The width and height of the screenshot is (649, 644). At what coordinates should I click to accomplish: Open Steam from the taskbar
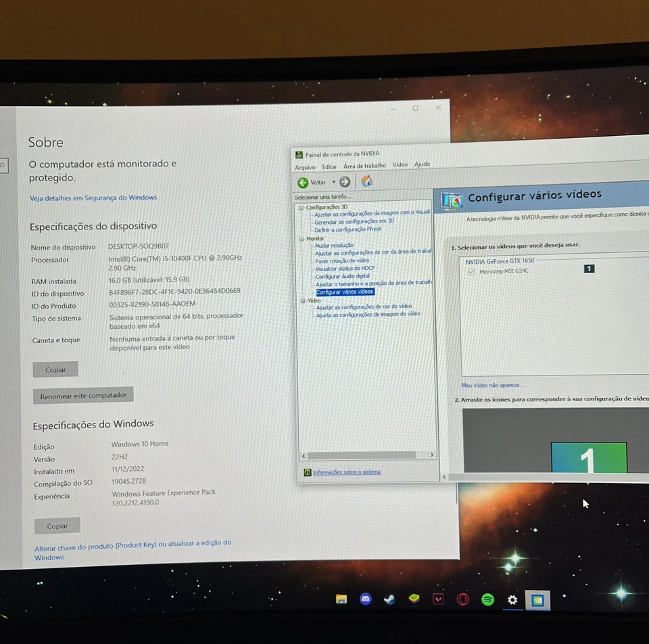pyautogui.click(x=389, y=599)
